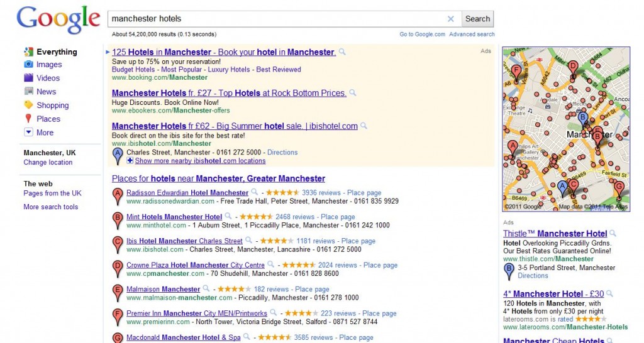This screenshot has width=644, height=343.
Task: Open Budget Hotels sitelink in booking.com ad
Action: pos(133,69)
